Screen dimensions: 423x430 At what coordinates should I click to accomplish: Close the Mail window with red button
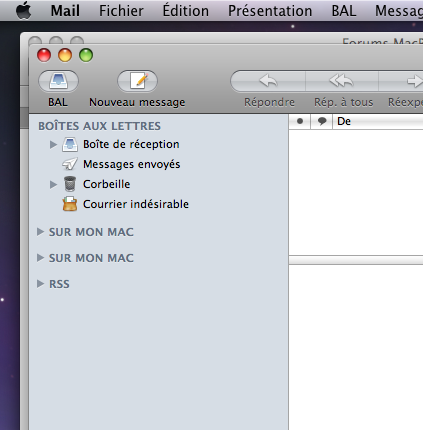(44, 55)
